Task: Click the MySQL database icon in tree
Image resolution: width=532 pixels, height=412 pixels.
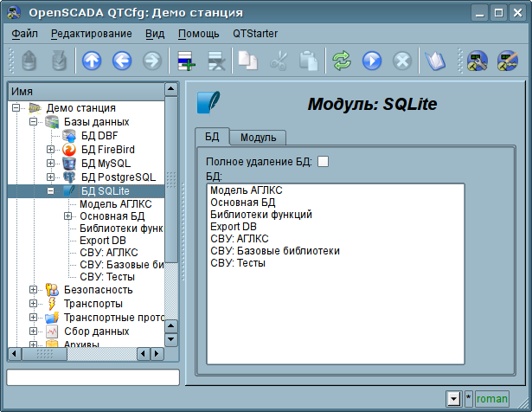Action: click(69, 164)
